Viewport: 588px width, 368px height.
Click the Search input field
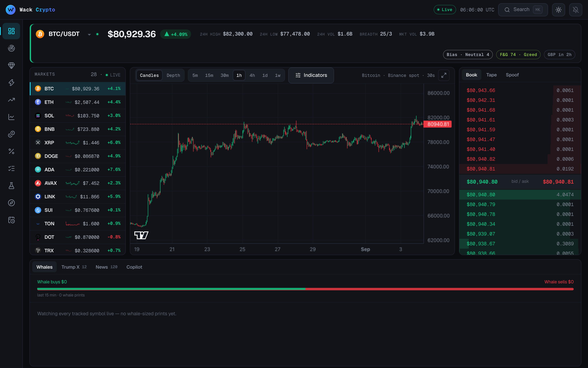[523, 10]
